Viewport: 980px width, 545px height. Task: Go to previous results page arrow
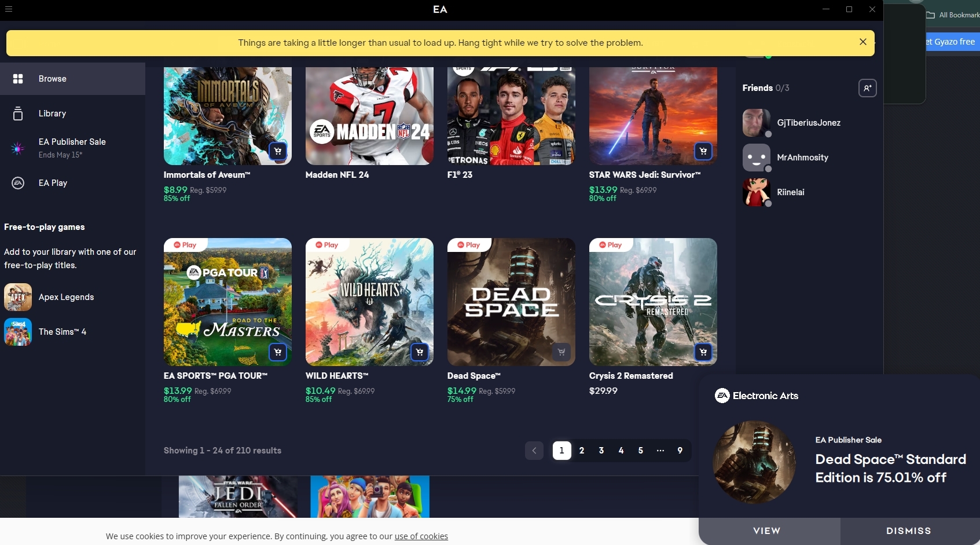click(534, 451)
